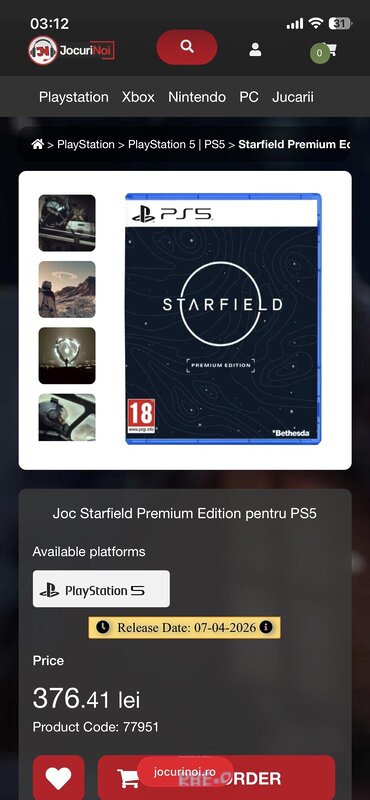The image size is (370, 800).
Task: Open the shopping cart icon
Action: (324, 52)
